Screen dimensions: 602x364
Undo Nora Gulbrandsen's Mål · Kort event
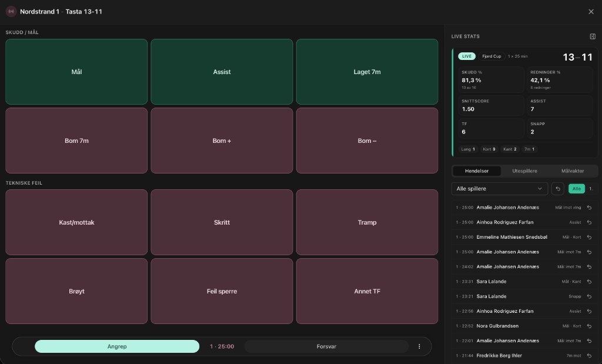[589, 326]
